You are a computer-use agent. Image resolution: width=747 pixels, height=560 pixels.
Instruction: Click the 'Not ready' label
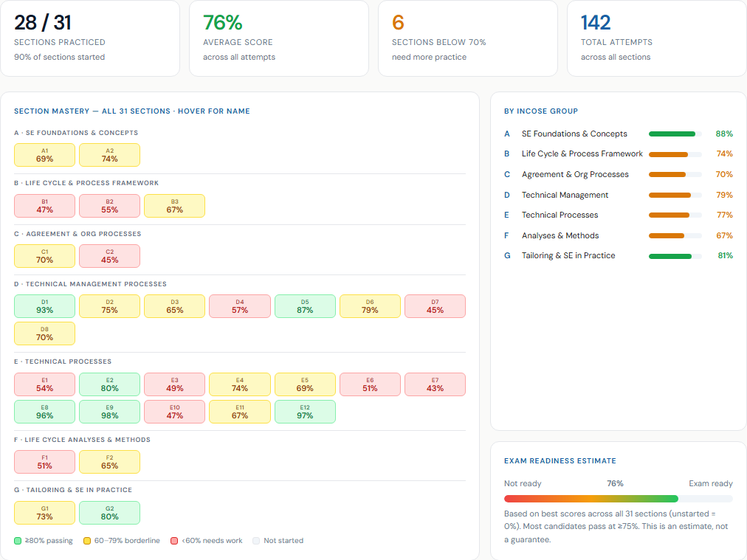[523, 483]
